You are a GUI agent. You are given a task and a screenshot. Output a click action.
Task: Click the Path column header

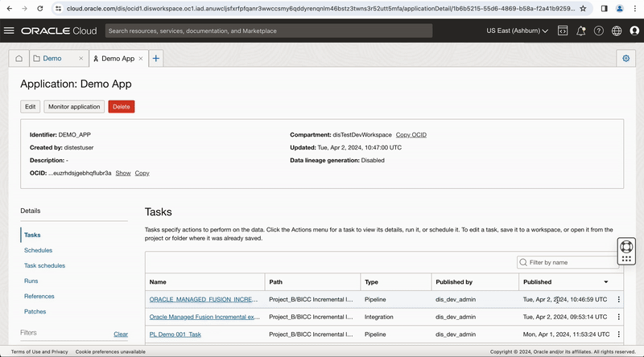click(x=275, y=282)
